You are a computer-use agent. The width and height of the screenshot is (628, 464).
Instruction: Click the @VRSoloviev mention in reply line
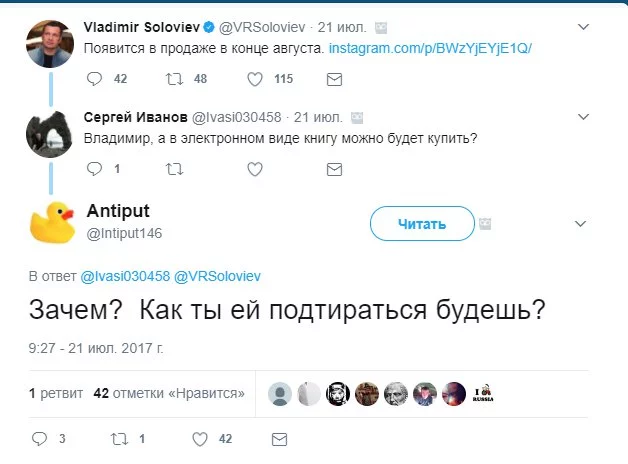coord(218,275)
